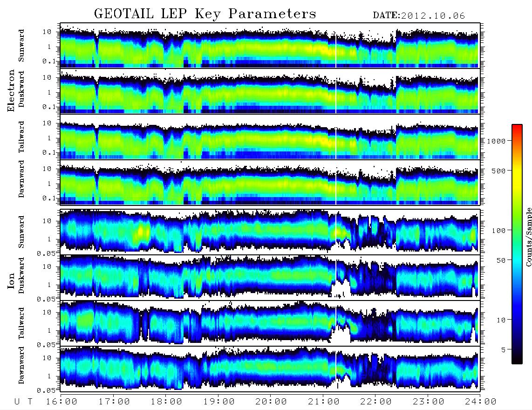Click the DATE:2012.10.06 label
532x410 pixels.
point(419,16)
